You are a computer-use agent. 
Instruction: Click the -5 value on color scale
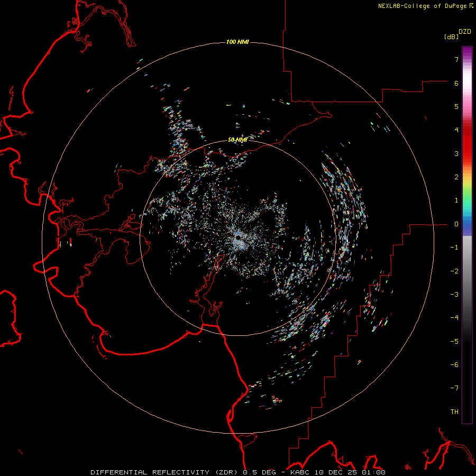454,342
